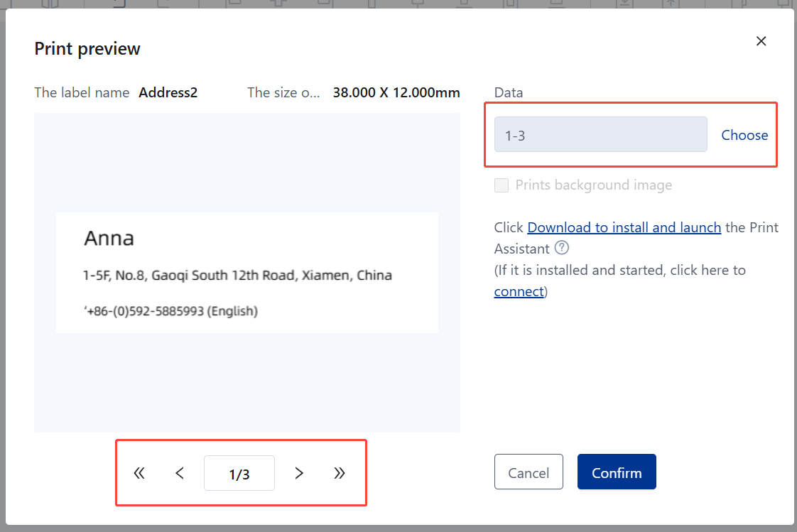The width and height of the screenshot is (797, 532).
Task: Go to the previous label page
Action: [x=180, y=473]
